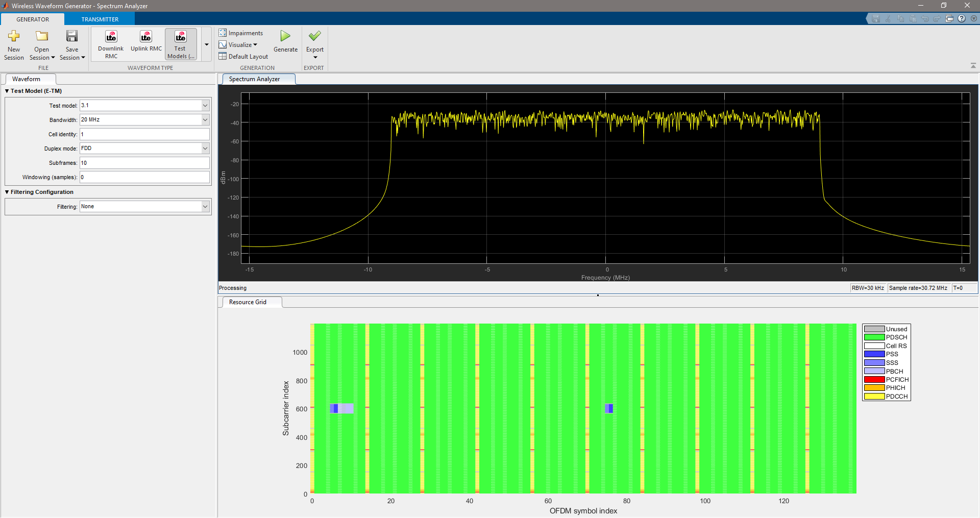Click the green PDSCH legend swatch

874,337
